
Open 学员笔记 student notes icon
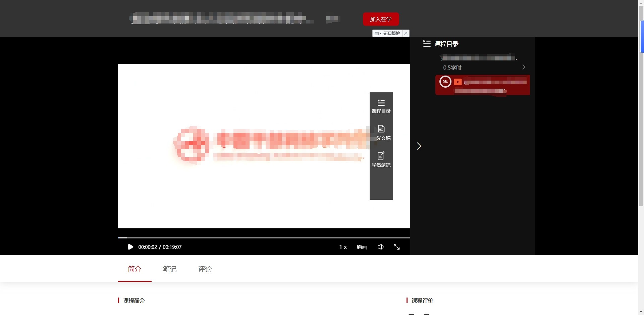pos(381,160)
